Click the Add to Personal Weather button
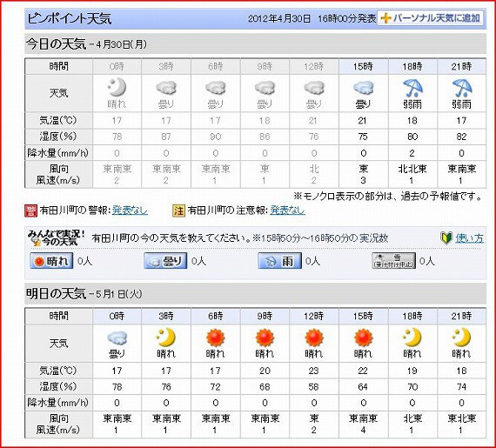Image resolution: width=496 pixels, height=448 pixels. [x=430, y=18]
